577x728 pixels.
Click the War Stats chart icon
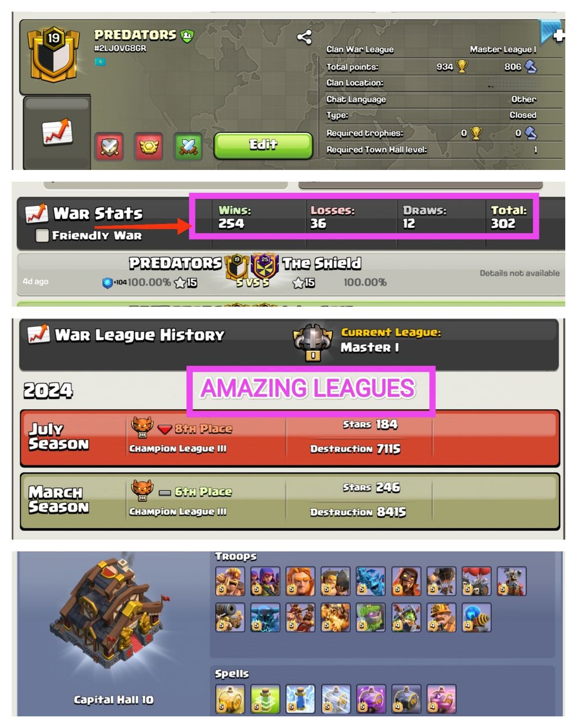coord(36,213)
